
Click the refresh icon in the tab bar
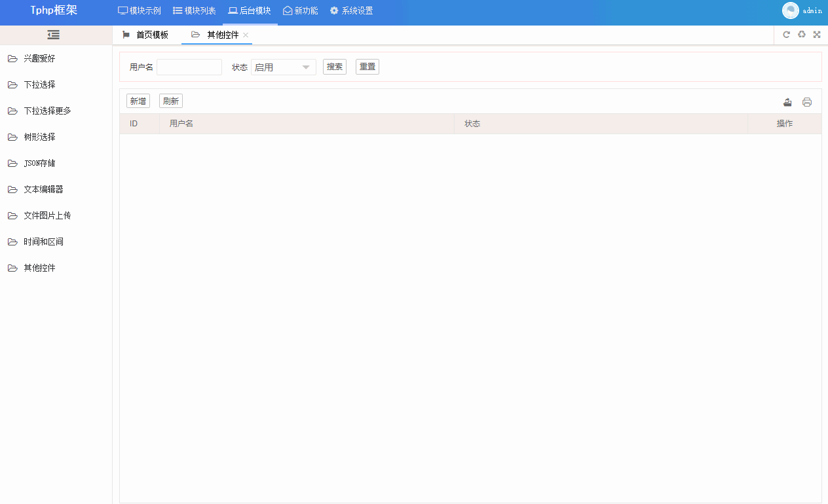click(x=787, y=35)
